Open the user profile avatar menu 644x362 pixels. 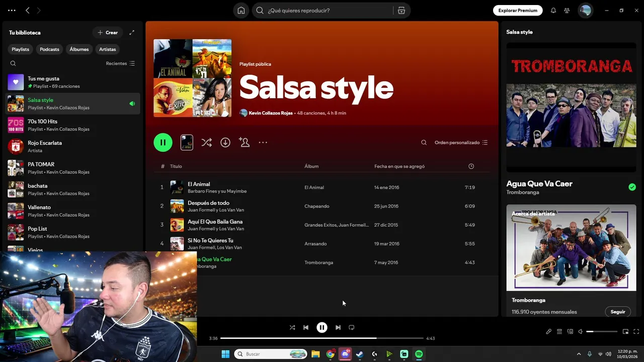585,10
